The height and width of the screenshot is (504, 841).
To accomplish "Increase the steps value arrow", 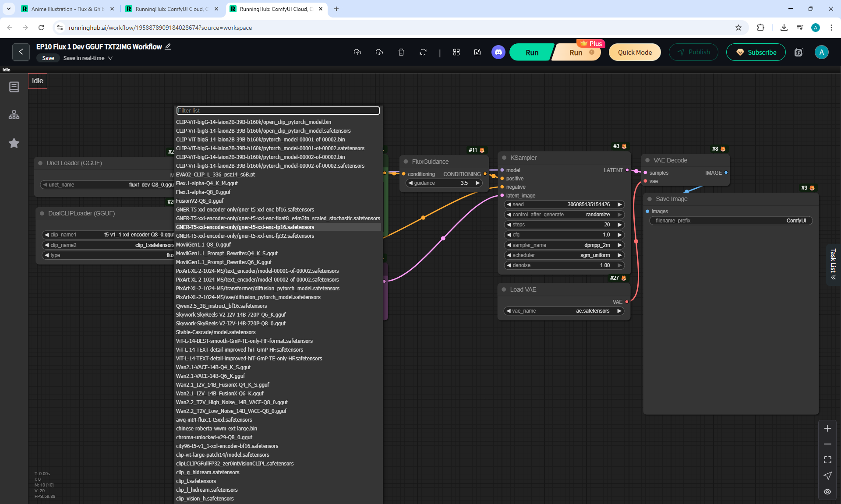I will (x=620, y=225).
